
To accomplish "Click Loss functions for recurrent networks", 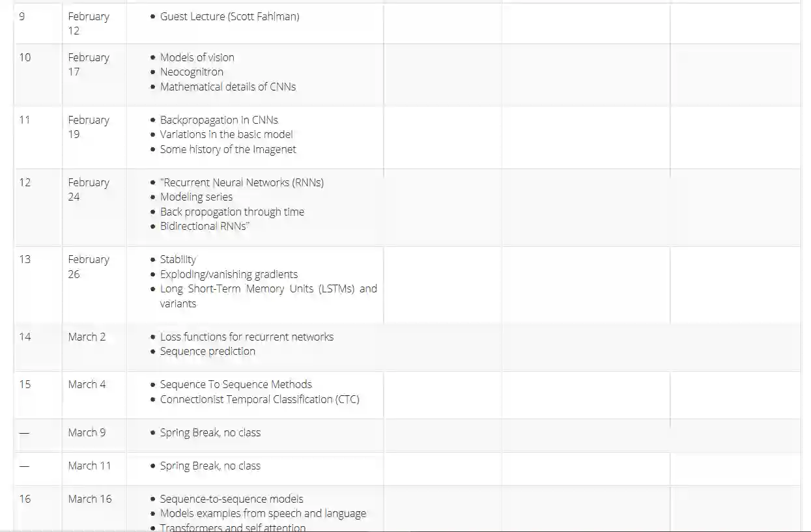I will (x=246, y=337).
